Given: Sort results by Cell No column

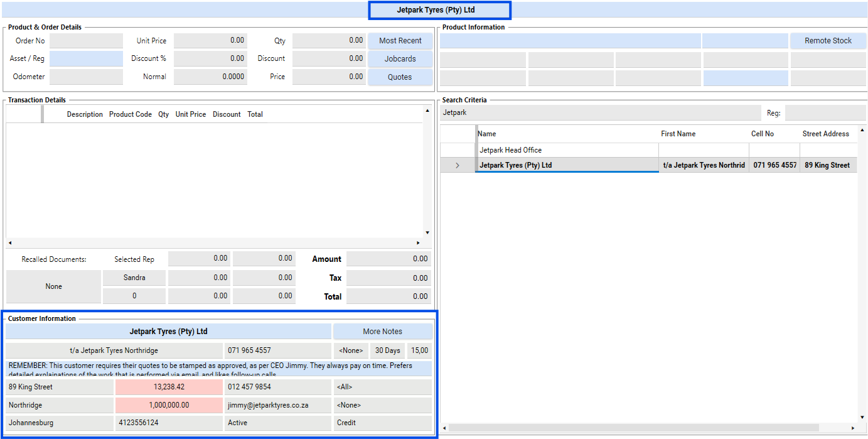Looking at the screenshot, I should (x=762, y=134).
